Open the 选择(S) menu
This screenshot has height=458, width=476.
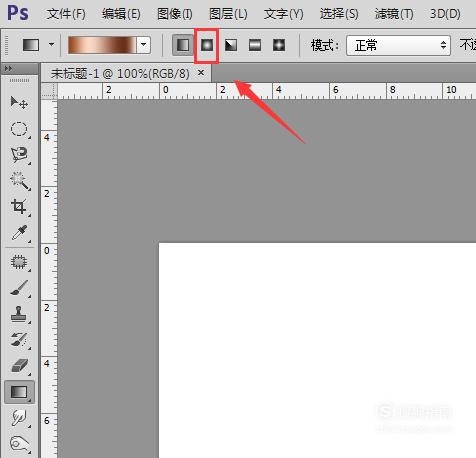(339, 14)
